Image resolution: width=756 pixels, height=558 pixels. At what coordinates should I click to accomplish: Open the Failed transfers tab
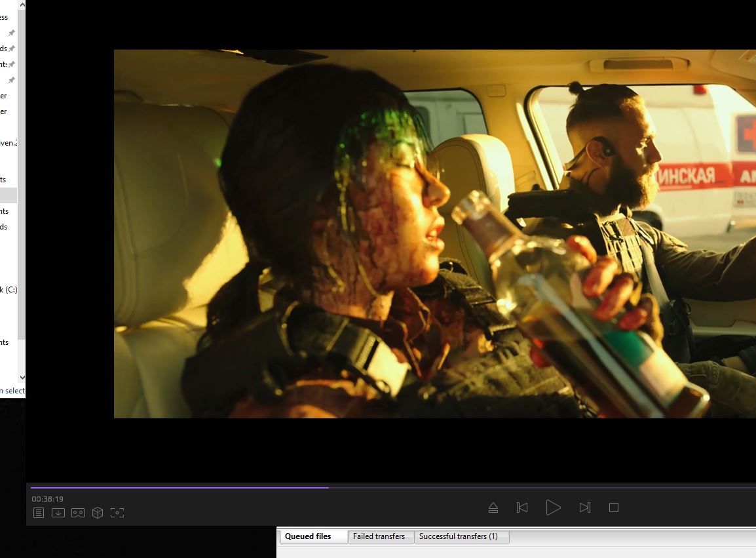click(379, 536)
